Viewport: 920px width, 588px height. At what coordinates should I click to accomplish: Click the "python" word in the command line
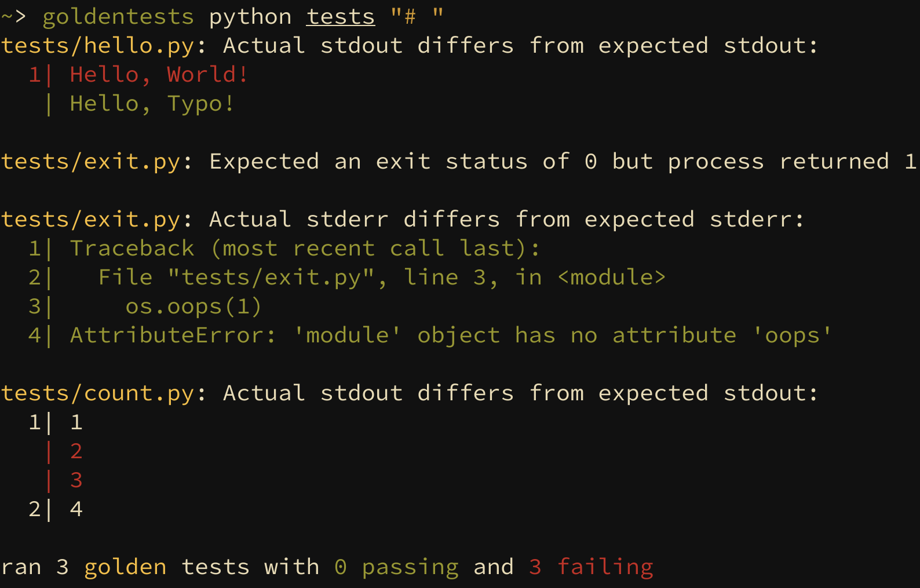click(250, 17)
